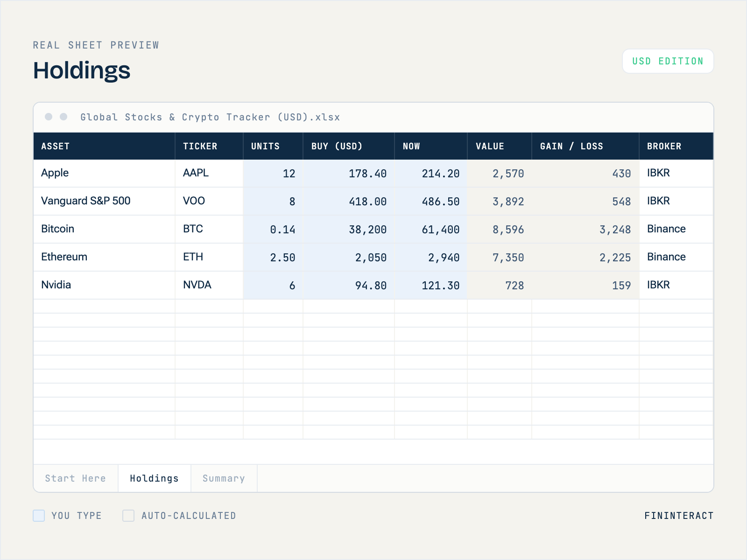Click the file name Global Stocks & Crypto Tracker

(210, 117)
